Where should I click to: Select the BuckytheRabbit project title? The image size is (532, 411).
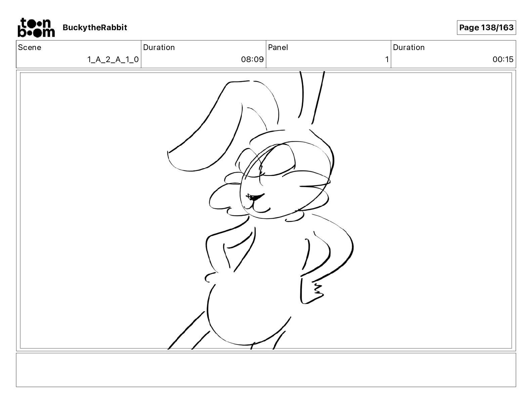click(x=95, y=28)
